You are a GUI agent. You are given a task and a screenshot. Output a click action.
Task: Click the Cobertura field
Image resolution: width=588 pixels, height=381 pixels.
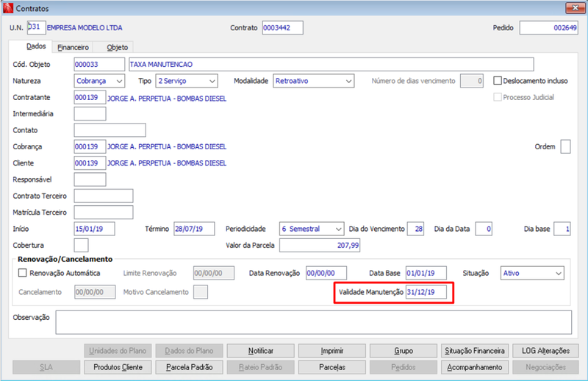click(x=82, y=245)
